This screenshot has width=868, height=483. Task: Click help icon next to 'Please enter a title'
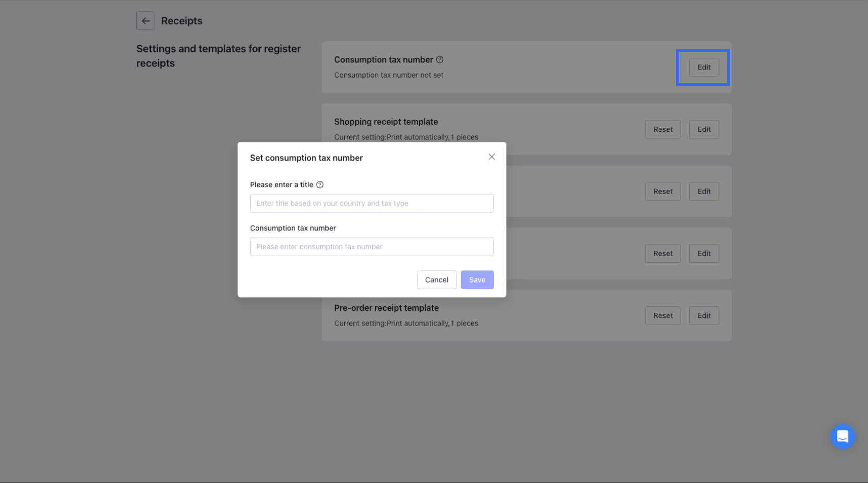tap(320, 185)
